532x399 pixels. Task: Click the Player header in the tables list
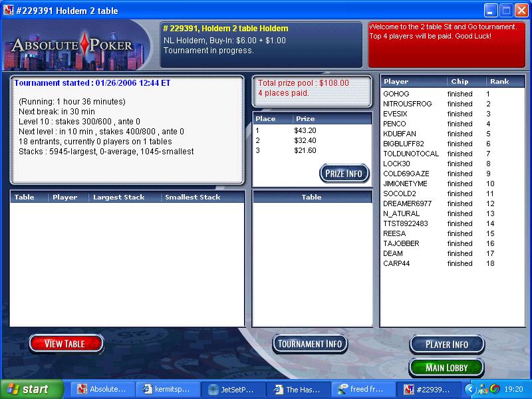(68, 197)
